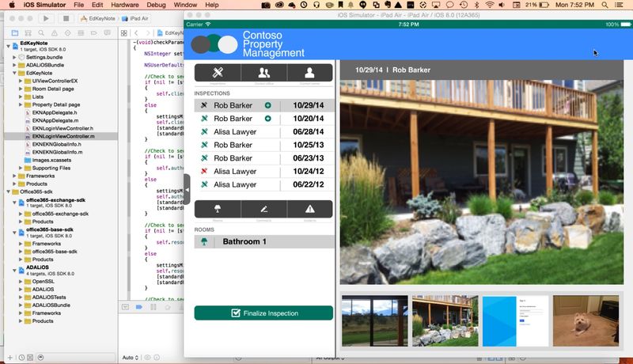Expand the Property Detail page folder
Image resolution: width=633 pixels, height=364 pixels.
[21, 104]
